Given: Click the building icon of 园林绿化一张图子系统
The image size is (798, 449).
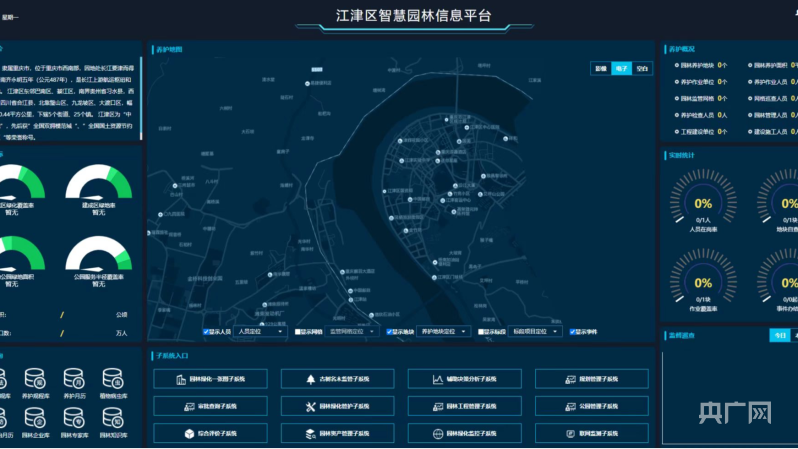Looking at the screenshot, I should click(x=181, y=379).
